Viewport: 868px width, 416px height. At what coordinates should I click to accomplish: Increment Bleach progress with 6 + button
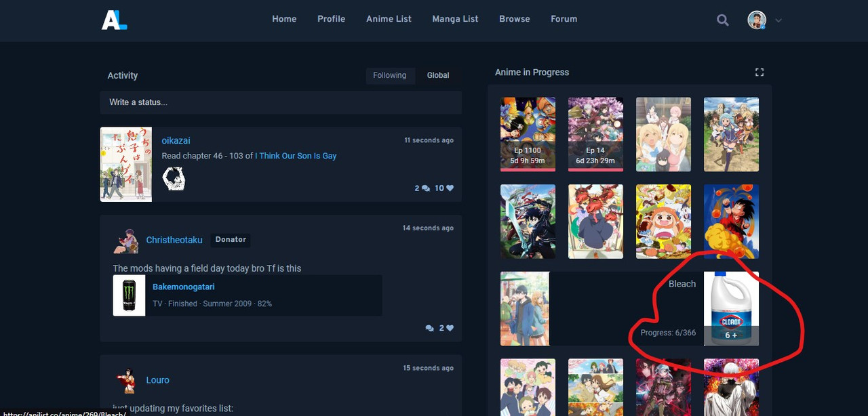731,335
